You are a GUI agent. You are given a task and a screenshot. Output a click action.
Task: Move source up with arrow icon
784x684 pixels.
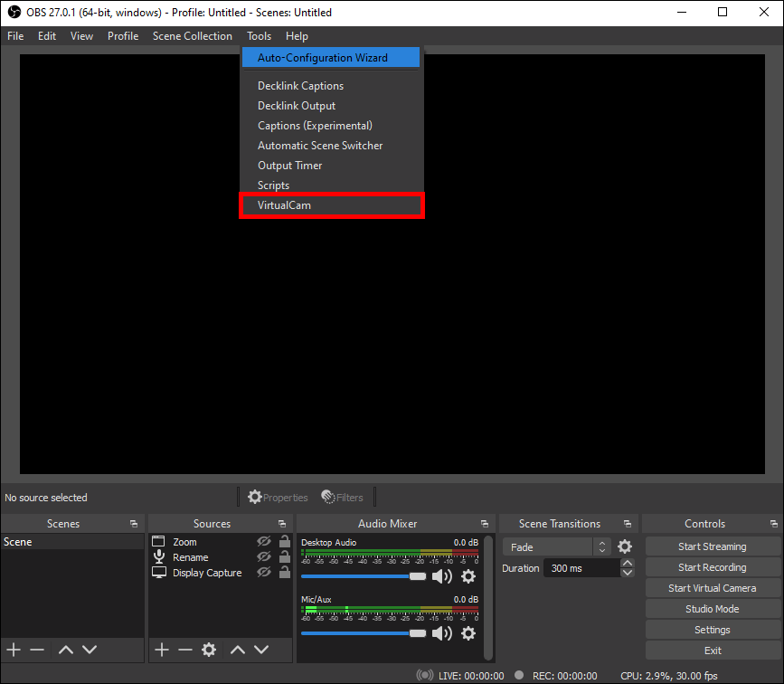point(237,649)
